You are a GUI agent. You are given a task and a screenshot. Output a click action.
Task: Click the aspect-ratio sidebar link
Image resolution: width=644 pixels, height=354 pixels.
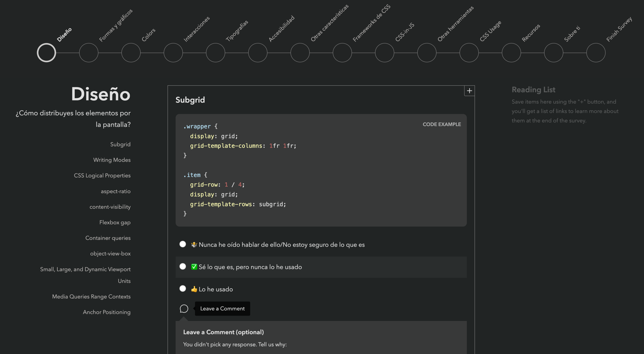click(116, 191)
